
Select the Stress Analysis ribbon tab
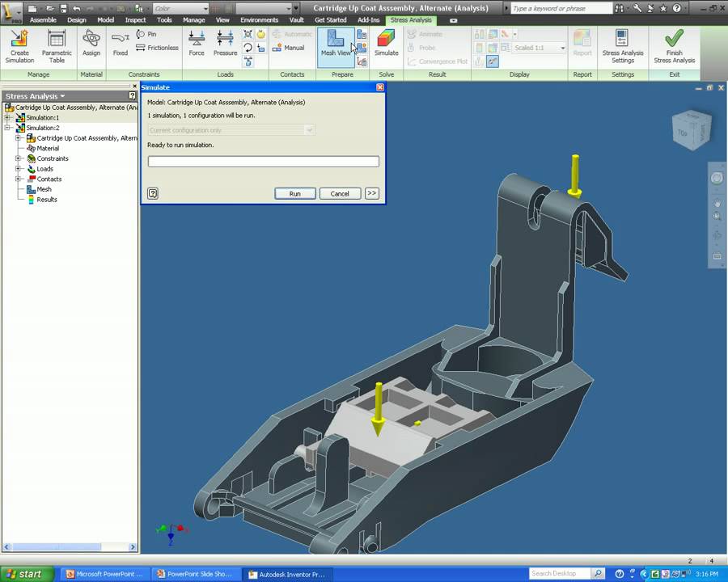click(x=411, y=20)
